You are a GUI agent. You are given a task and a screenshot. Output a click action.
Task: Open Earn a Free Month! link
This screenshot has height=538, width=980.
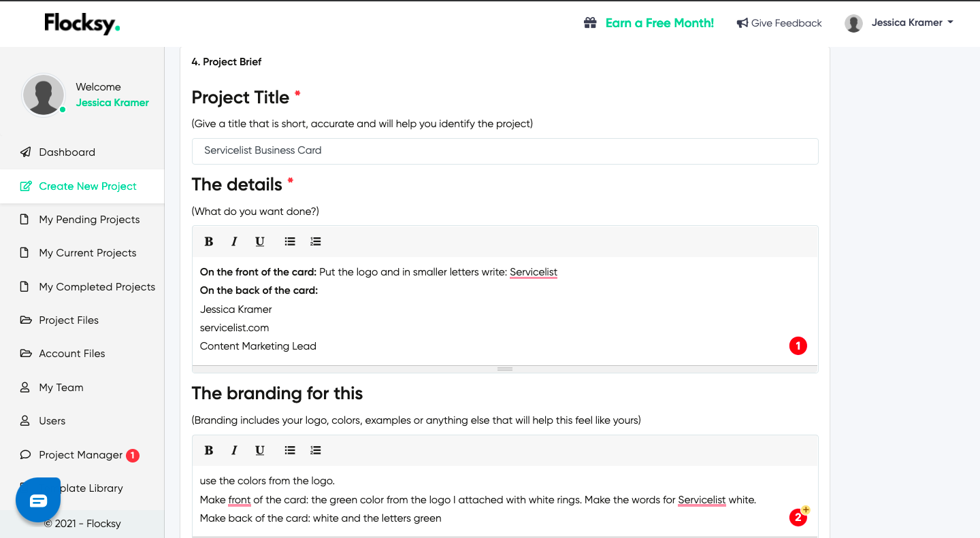pos(659,23)
